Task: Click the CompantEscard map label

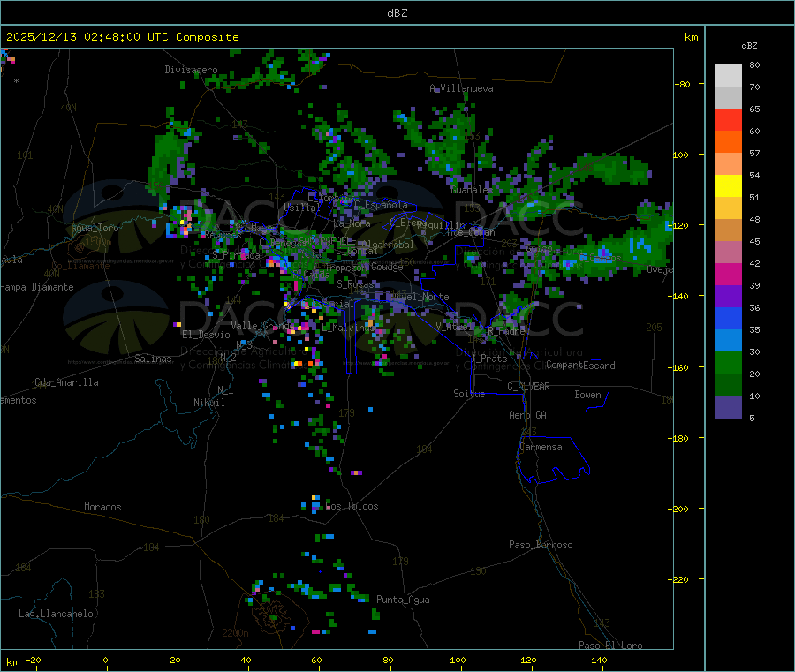Action: click(580, 366)
